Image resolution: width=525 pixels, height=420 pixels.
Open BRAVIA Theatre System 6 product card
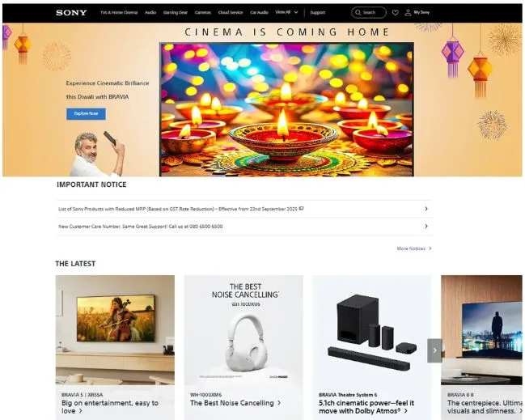[371, 348]
